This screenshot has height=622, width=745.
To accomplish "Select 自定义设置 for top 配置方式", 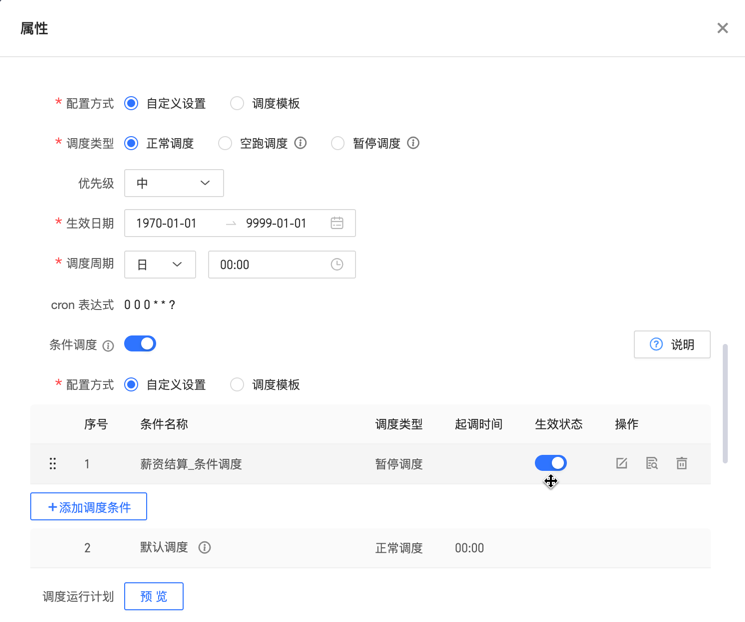I will point(131,104).
